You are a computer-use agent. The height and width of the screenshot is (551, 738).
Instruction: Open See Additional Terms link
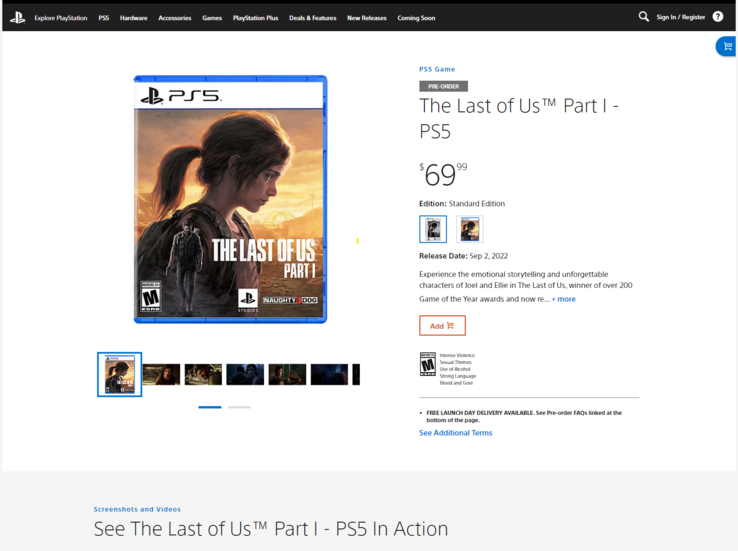456,433
